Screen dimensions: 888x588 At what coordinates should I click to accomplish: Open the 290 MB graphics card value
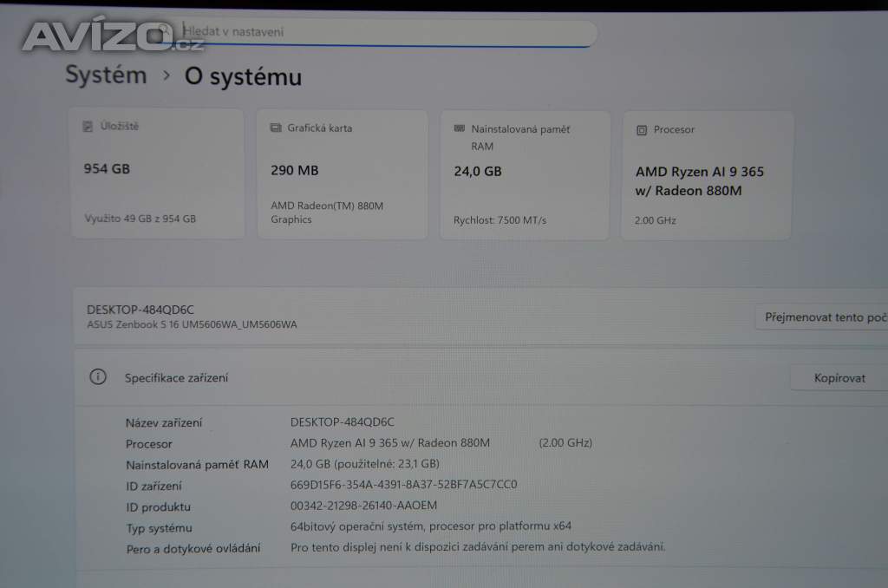tap(294, 170)
